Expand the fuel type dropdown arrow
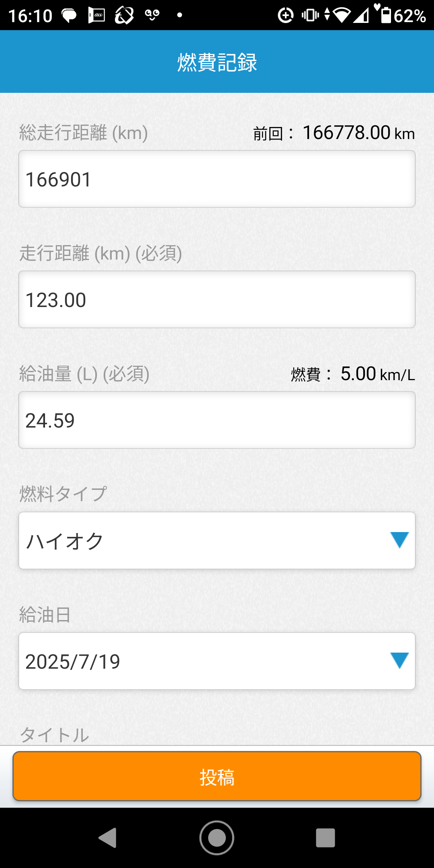Image resolution: width=434 pixels, height=868 pixels. click(x=399, y=540)
